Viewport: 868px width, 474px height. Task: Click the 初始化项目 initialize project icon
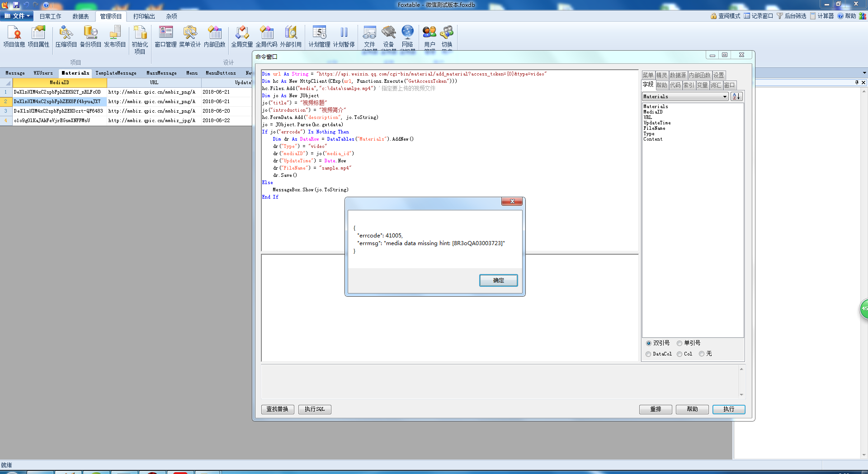pos(140,40)
